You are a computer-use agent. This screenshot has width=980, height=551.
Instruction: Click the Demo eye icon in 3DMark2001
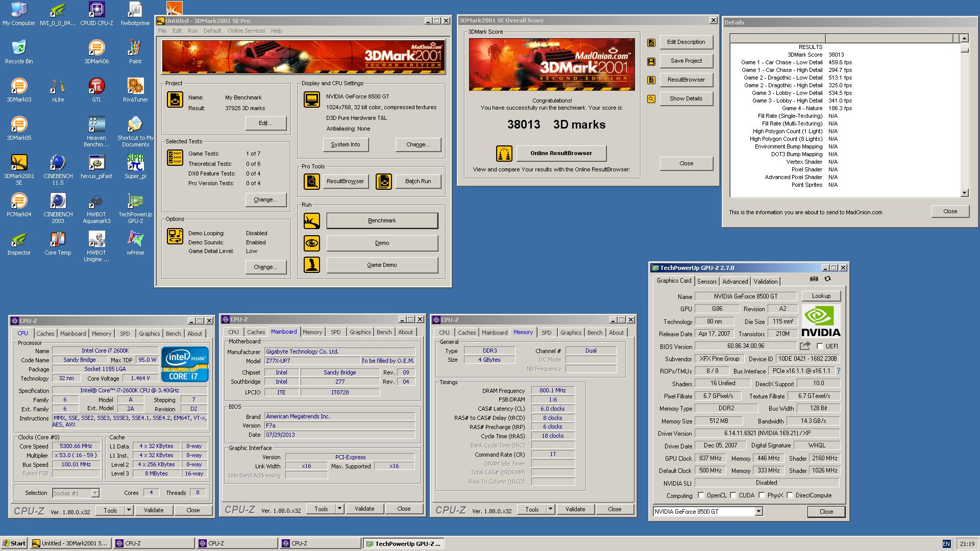tap(312, 243)
